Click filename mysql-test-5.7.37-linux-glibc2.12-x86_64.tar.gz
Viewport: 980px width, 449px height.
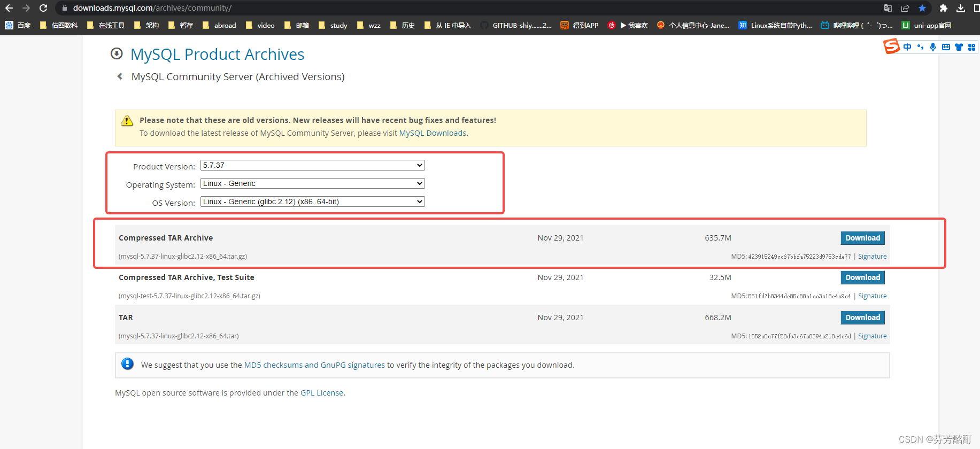tap(189, 296)
